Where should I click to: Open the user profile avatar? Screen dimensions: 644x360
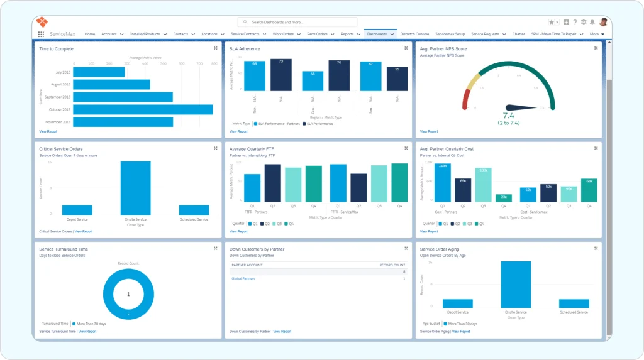[603, 22]
